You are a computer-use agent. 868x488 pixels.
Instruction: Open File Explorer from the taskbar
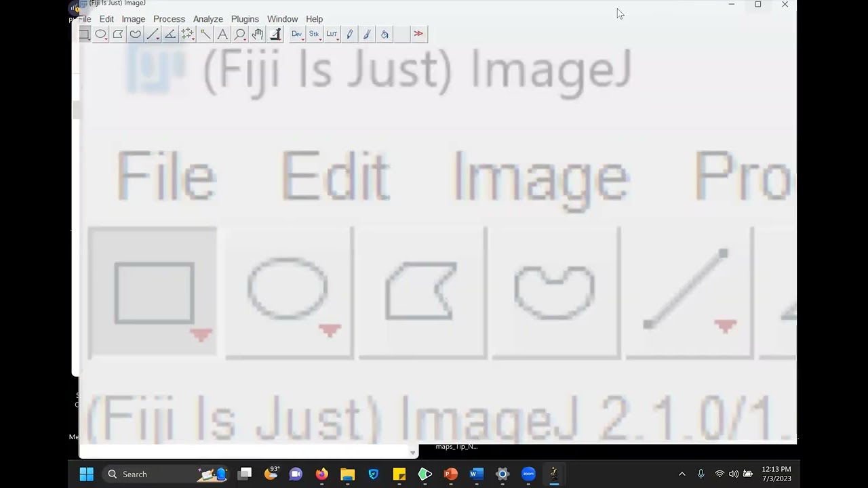[347, 474]
